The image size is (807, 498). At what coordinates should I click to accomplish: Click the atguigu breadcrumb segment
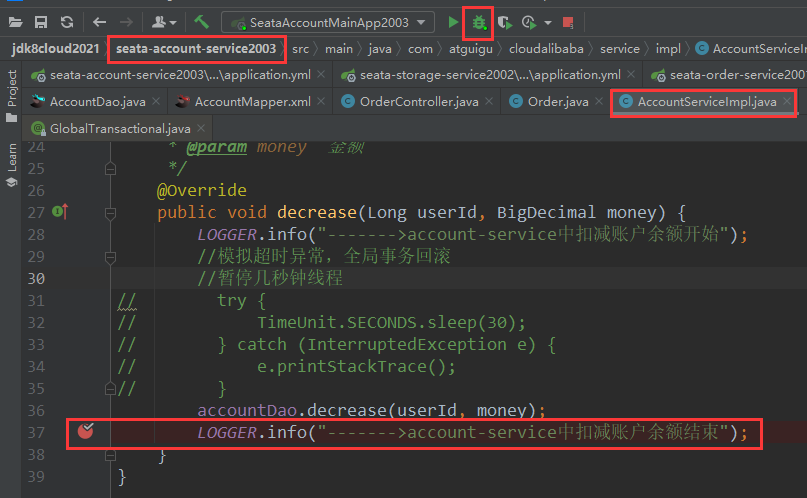[x=471, y=49]
